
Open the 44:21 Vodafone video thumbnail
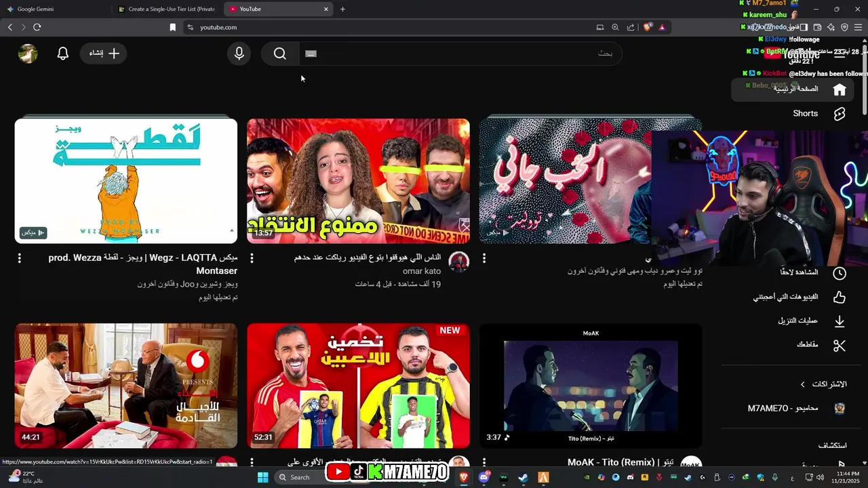click(x=126, y=386)
